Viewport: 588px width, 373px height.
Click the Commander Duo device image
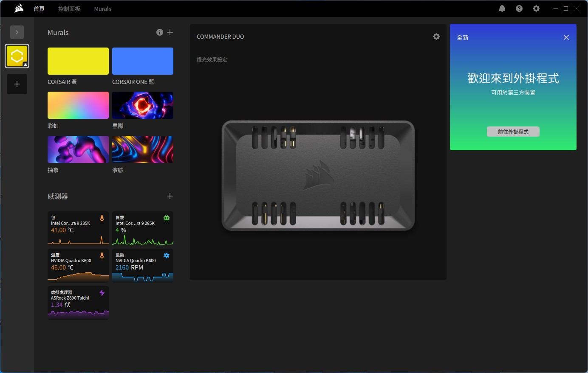[318, 176]
